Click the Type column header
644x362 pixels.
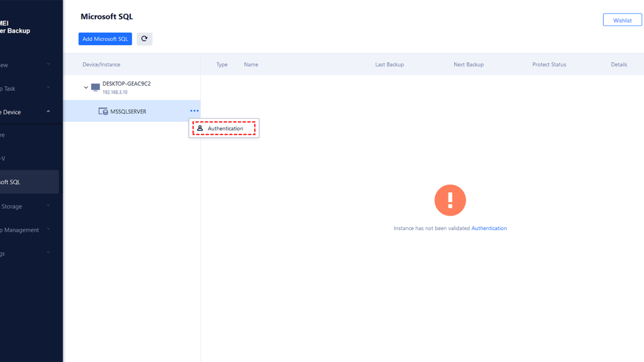click(222, 64)
